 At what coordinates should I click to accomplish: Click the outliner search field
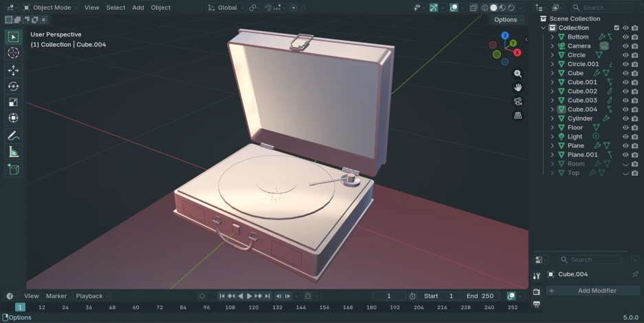(603, 8)
